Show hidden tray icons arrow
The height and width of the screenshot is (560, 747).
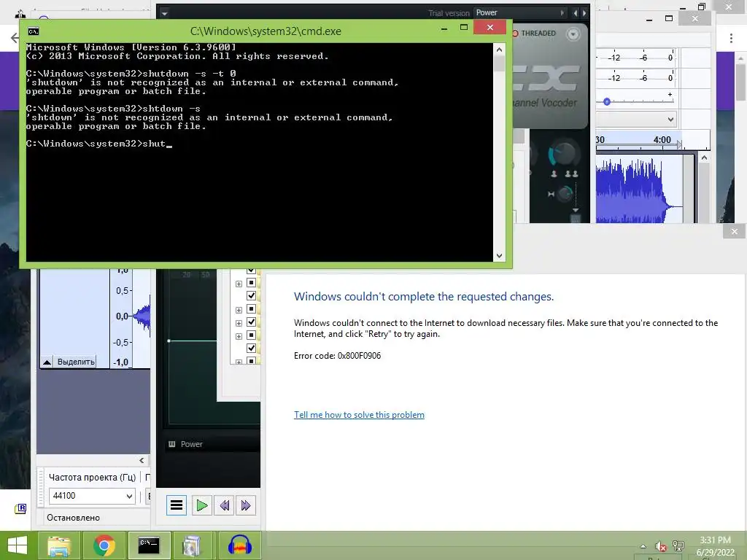coord(643,546)
